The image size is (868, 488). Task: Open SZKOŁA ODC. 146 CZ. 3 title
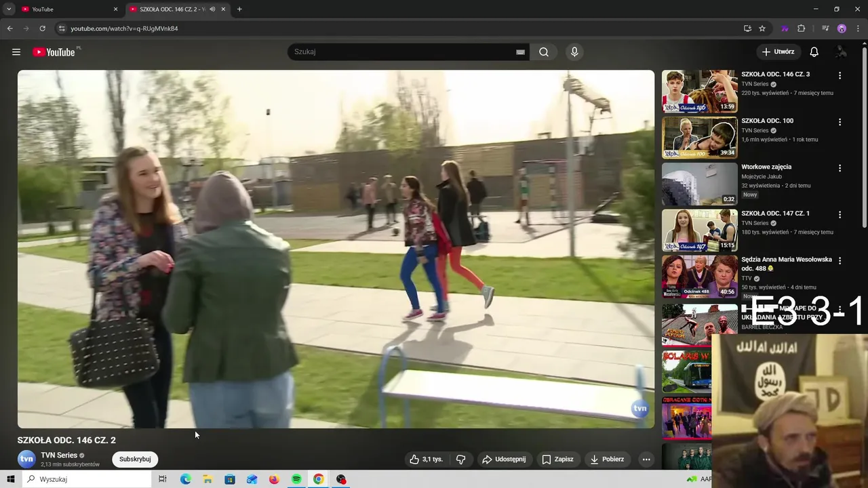pos(775,75)
